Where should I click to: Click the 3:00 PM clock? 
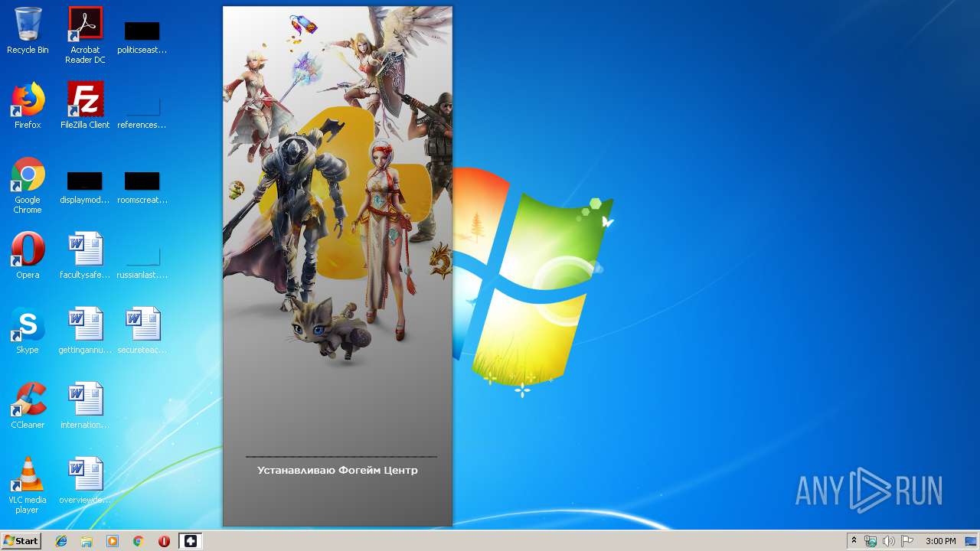(x=940, y=541)
